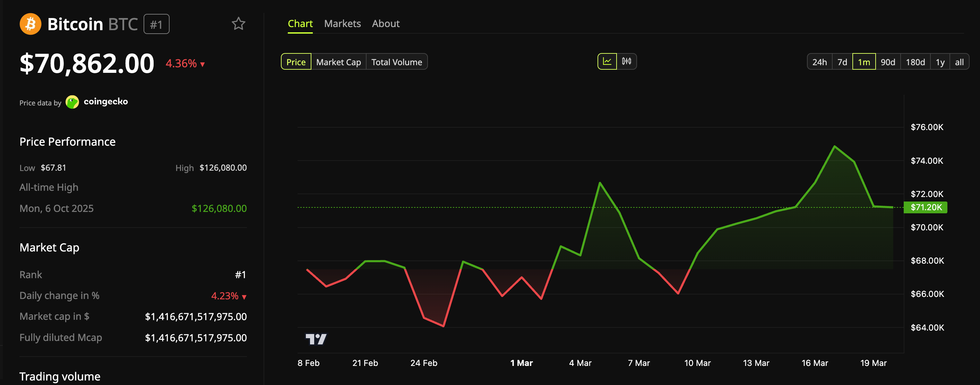Click the favorite star icon
Image resolution: width=980 pixels, height=385 pixels.
[238, 24]
